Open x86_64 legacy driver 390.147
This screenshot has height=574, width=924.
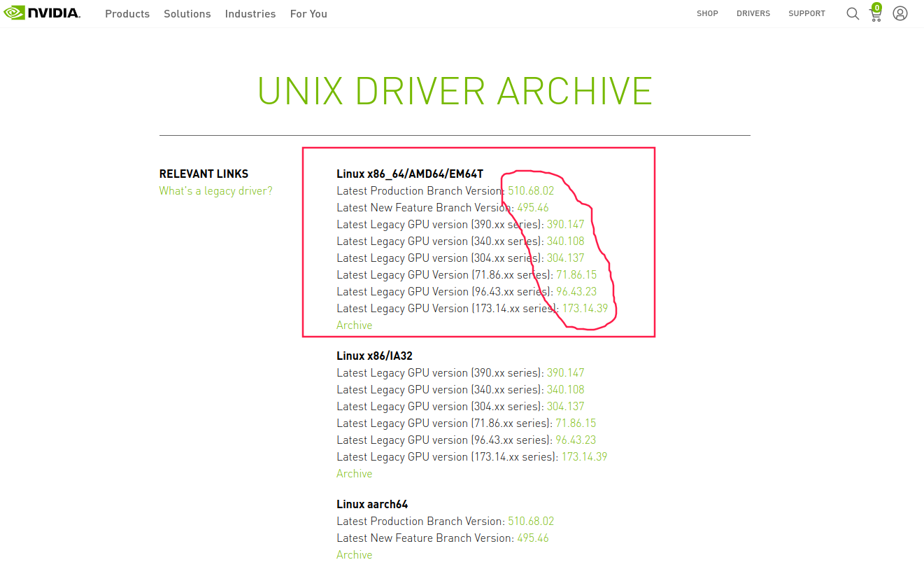point(565,225)
